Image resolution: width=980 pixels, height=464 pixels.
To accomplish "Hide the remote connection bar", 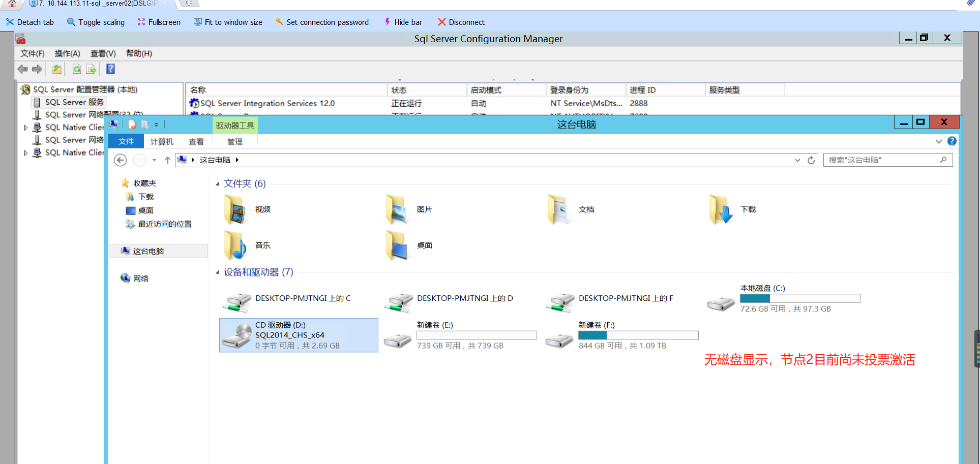I will tap(403, 22).
